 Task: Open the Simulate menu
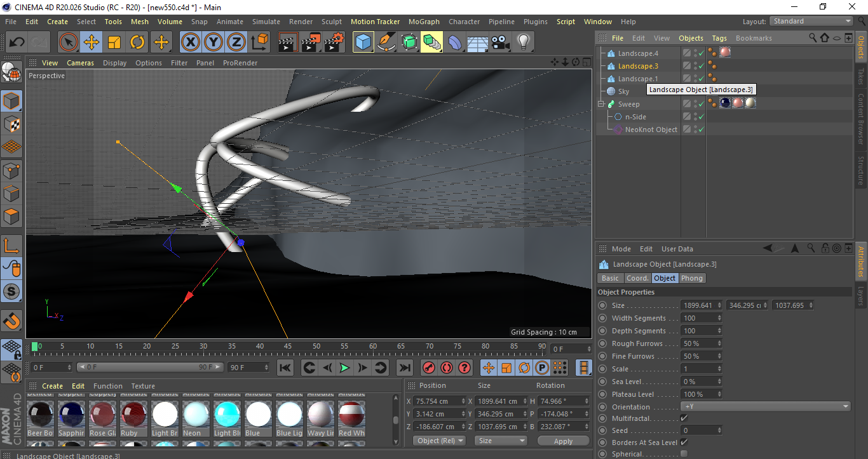pos(266,22)
